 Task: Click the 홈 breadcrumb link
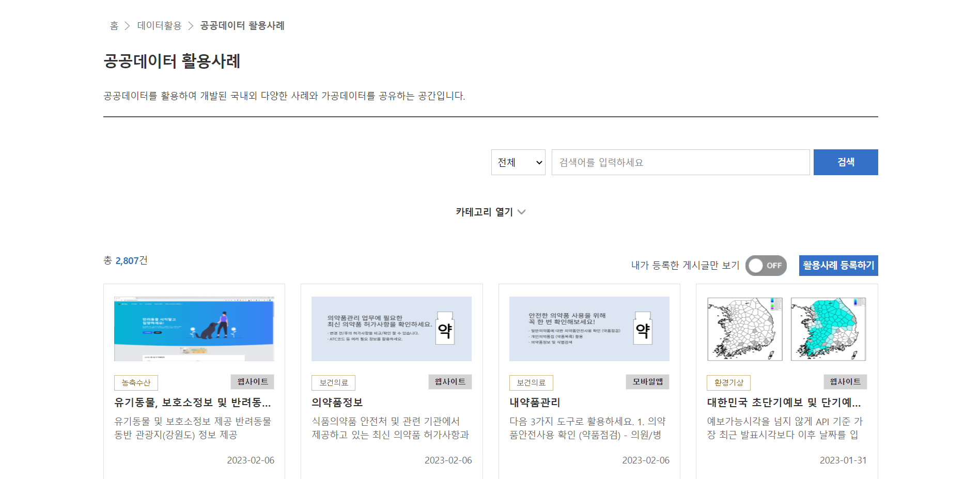(x=114, y=26)
